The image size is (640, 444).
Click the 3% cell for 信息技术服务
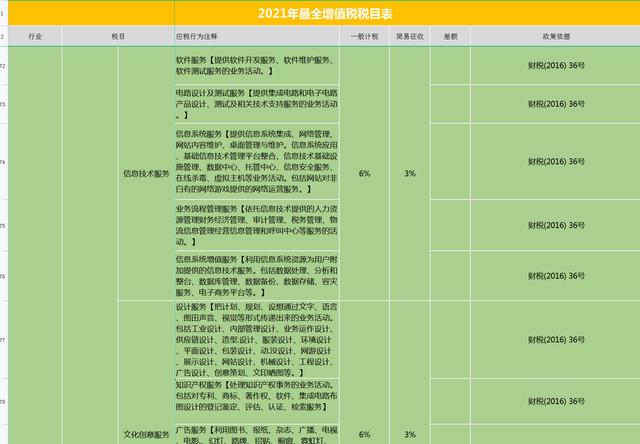[410, 173]
